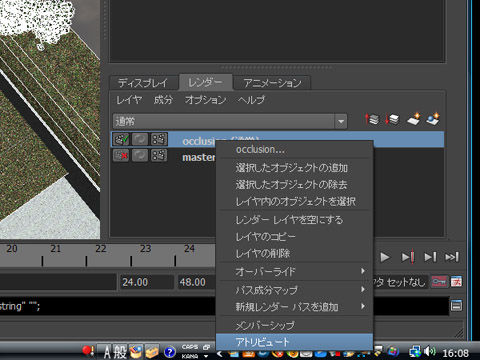
Task: Select the レンダー tab
Action: coord(206,82)
